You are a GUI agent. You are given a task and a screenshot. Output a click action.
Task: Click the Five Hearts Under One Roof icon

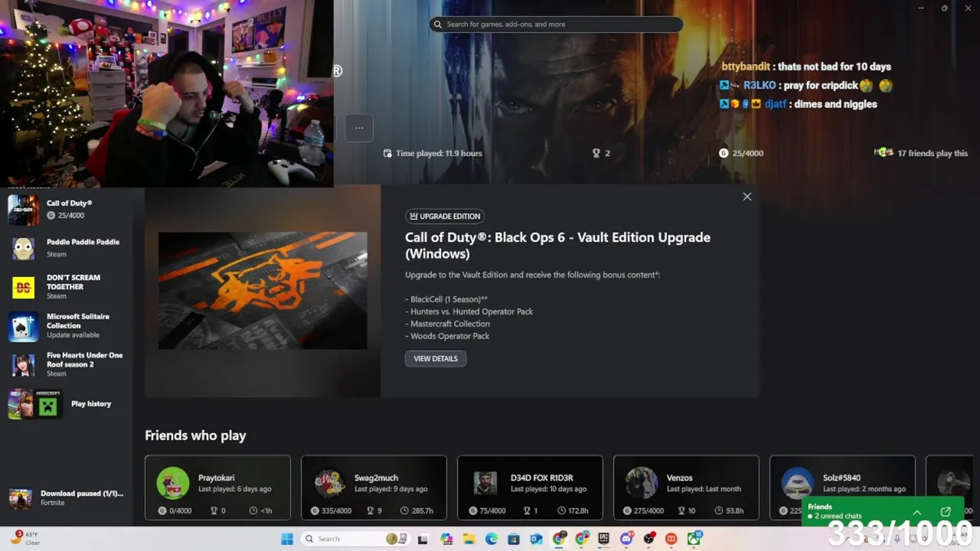pos(23,365)
